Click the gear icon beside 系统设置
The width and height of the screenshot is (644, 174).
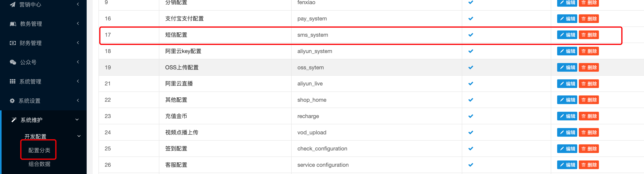12,101
